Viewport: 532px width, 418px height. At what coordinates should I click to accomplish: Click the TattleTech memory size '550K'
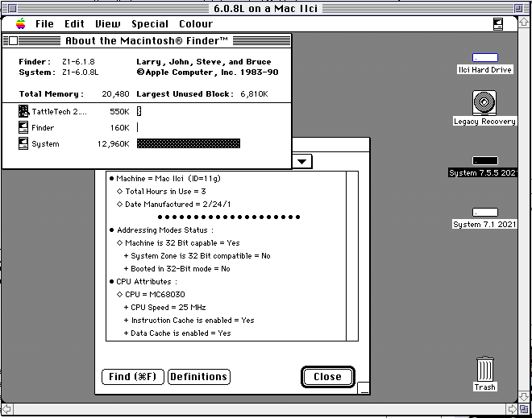[119, 111]
